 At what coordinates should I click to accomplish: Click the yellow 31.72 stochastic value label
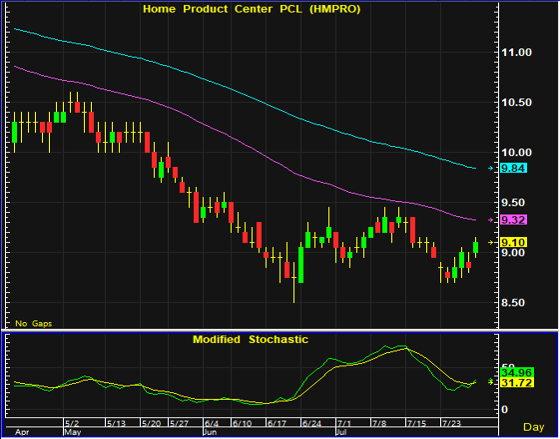(x=517, y=383)
